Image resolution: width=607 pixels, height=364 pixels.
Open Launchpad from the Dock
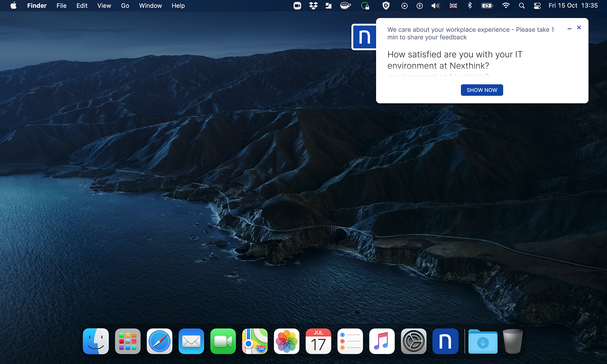click(x=128, y=341)
